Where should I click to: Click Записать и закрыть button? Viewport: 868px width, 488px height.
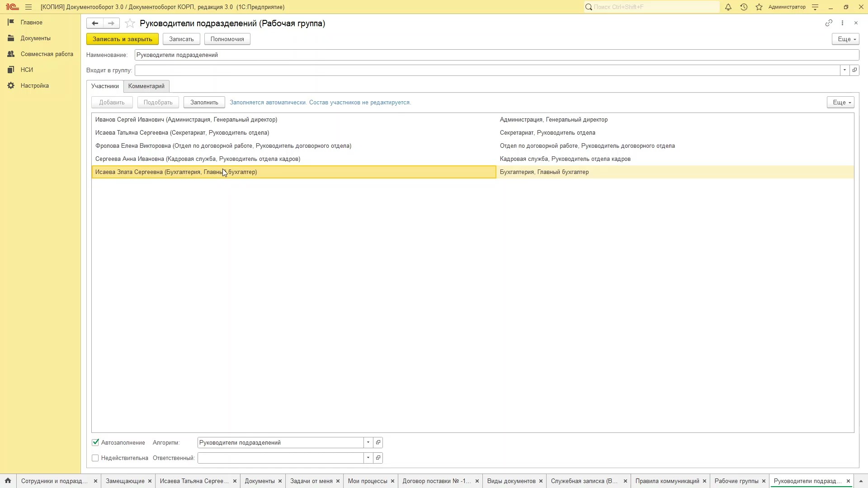click(x=122, y=39)
